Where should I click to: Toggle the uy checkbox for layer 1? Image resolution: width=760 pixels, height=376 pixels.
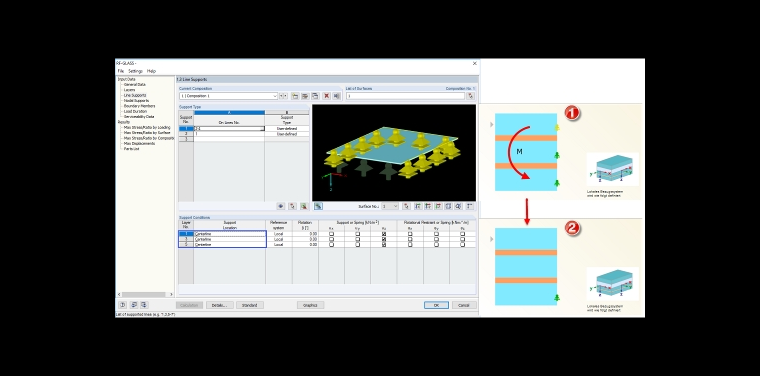[x=358, y=234]
